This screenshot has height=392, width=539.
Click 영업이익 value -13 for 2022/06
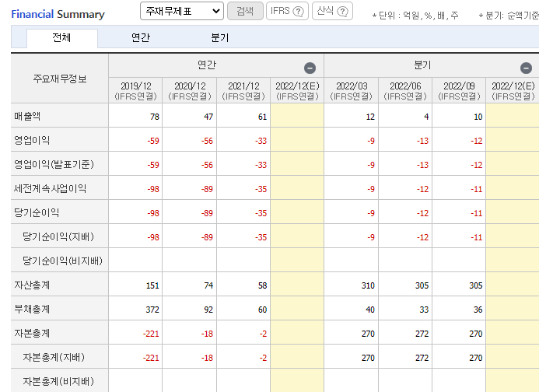pyautogui.click(x=422, y=141)
